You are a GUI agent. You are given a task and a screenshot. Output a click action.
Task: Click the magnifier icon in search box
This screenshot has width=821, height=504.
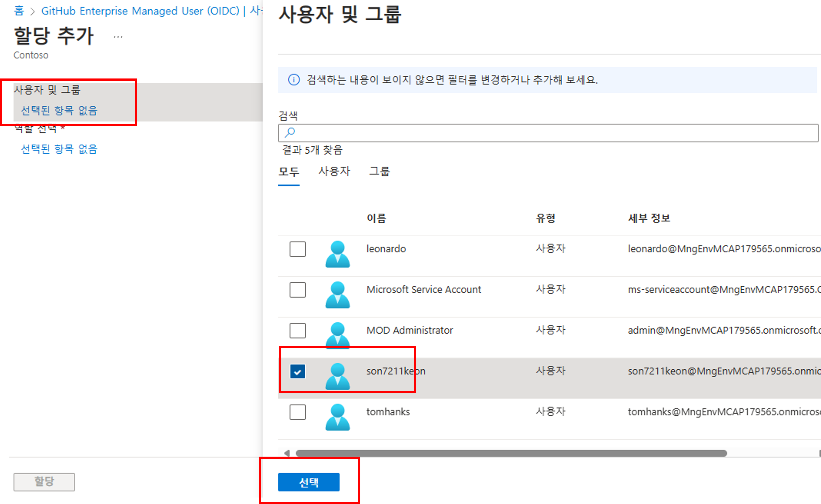tap(290, 132)
